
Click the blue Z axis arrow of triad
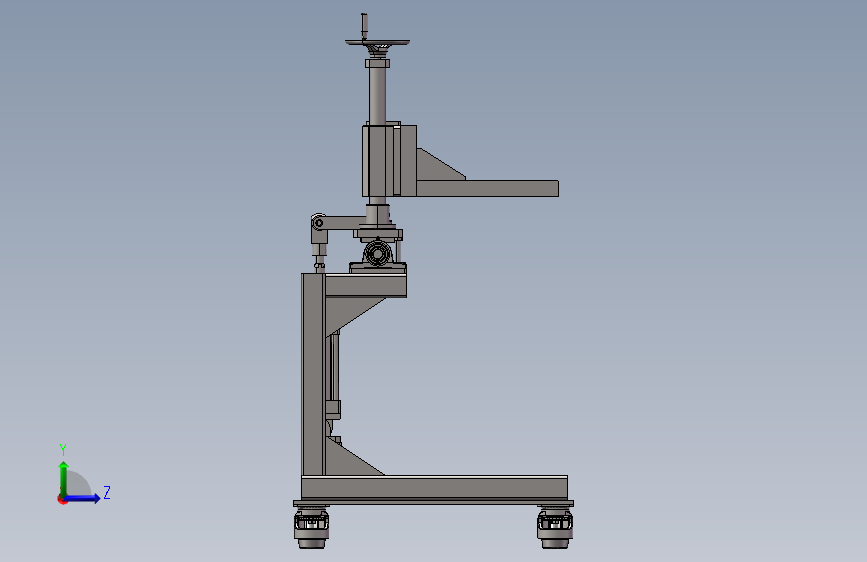(x=82, y=498)
